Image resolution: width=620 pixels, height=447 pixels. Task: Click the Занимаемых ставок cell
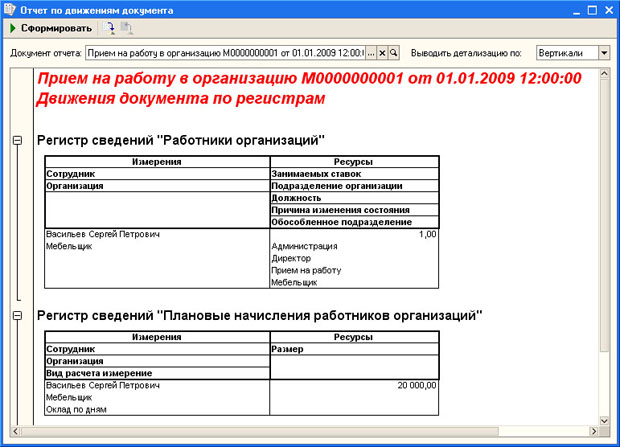click(354, 174)
